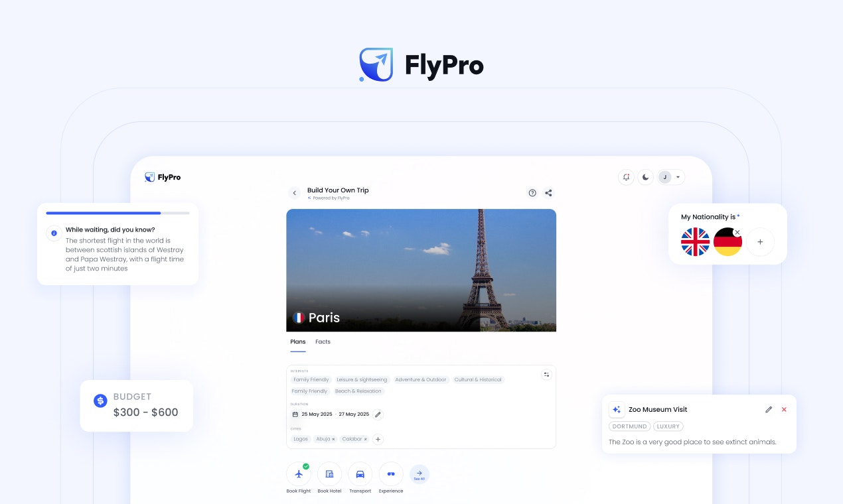Open Book Hotel with the building icon
Screen dimensions: 843x504
click(329, 474)
